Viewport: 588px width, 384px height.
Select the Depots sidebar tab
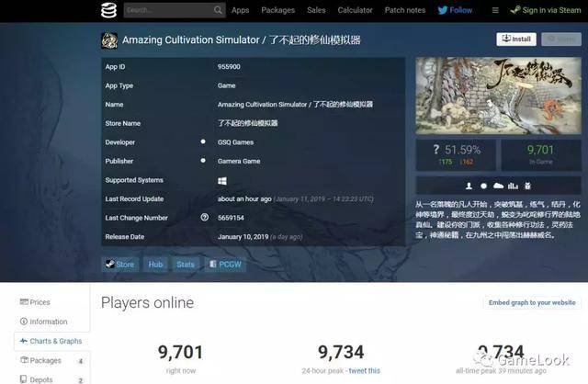click(x=51, y=379)
